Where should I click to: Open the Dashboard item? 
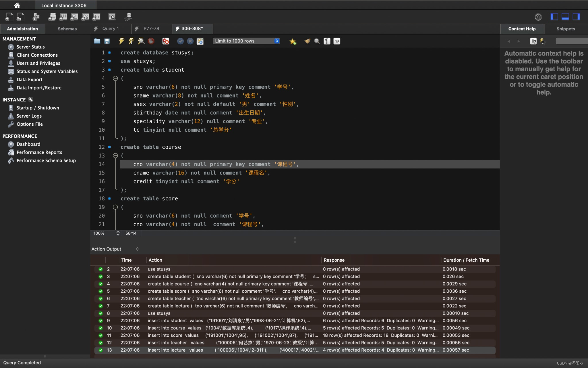[28, 144]
